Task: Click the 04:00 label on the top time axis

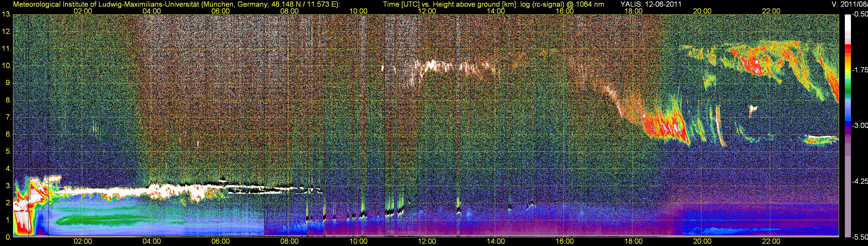Action: pos(152,11)
